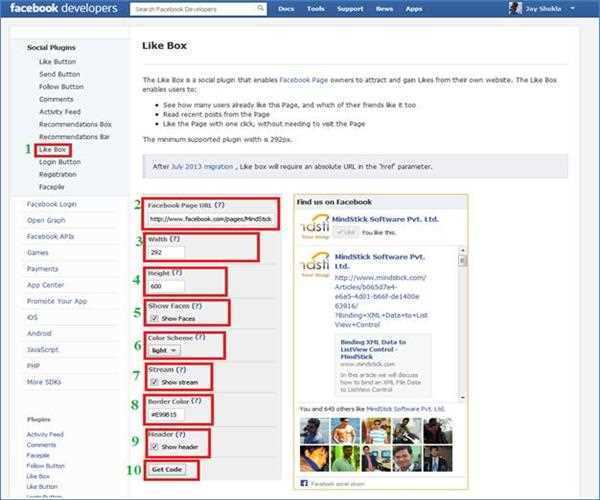This screenshot has width=600, height=500.
Task: Click help (?) next to Facebook Page URL
Action: (222, 203)
